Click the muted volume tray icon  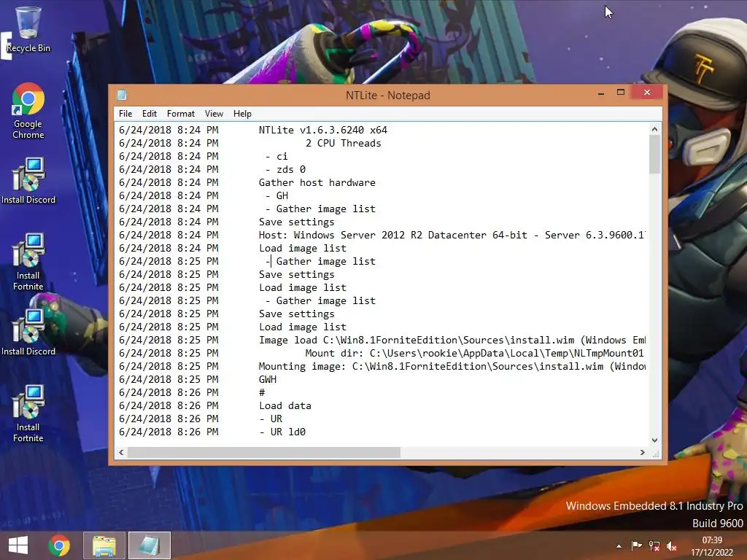pos(672,546)
